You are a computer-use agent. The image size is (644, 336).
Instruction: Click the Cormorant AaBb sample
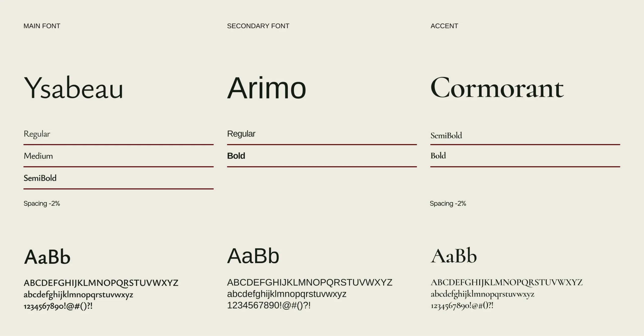point(454,256)
